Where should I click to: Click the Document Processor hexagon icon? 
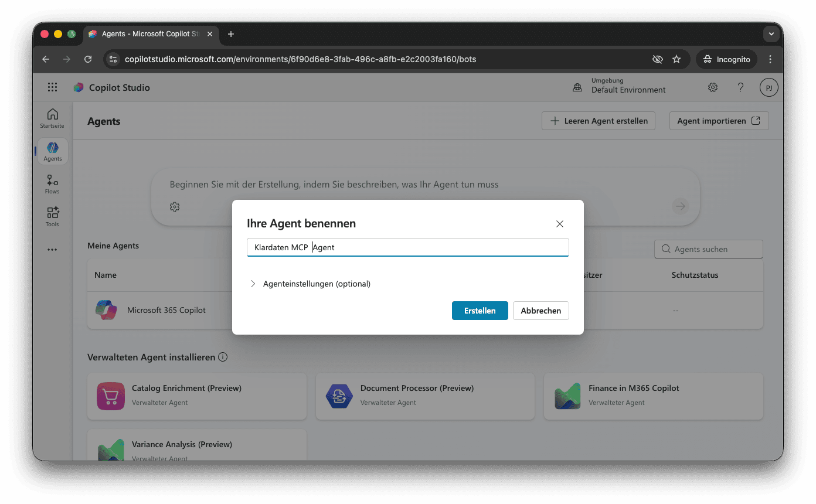[339, 396]
